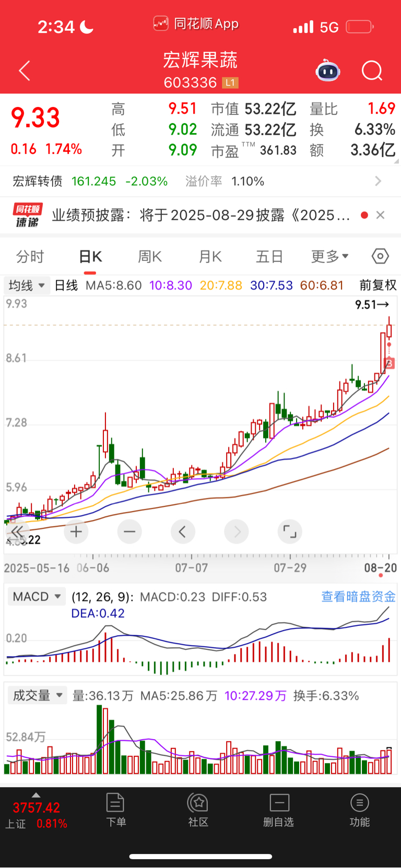Zoom in chart with plus button
This screenshot has height=868, width=401.
pyautogui.click(x=76, y=532)
